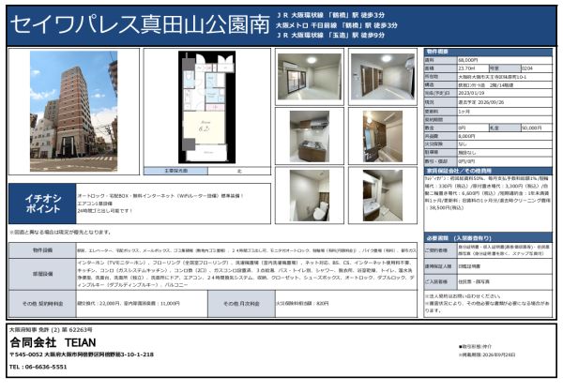Click the guarantor fee paragraph mentioning 38,500円
This screenshot has width=563, height=392.
point(487,193)
